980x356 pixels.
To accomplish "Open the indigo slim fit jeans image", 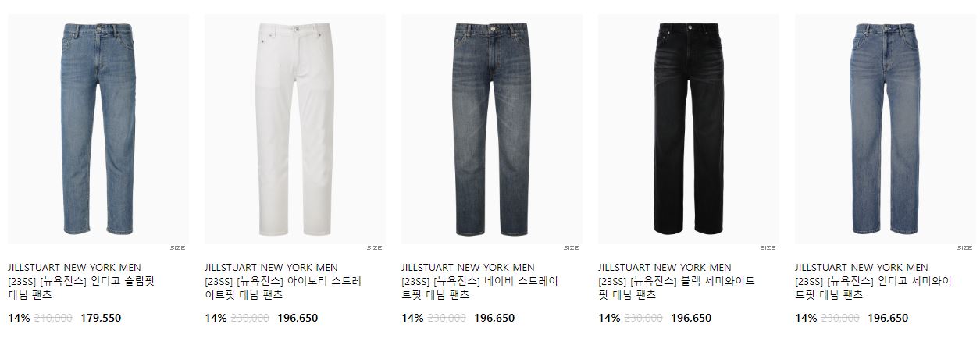I will (x=98, y=129).
